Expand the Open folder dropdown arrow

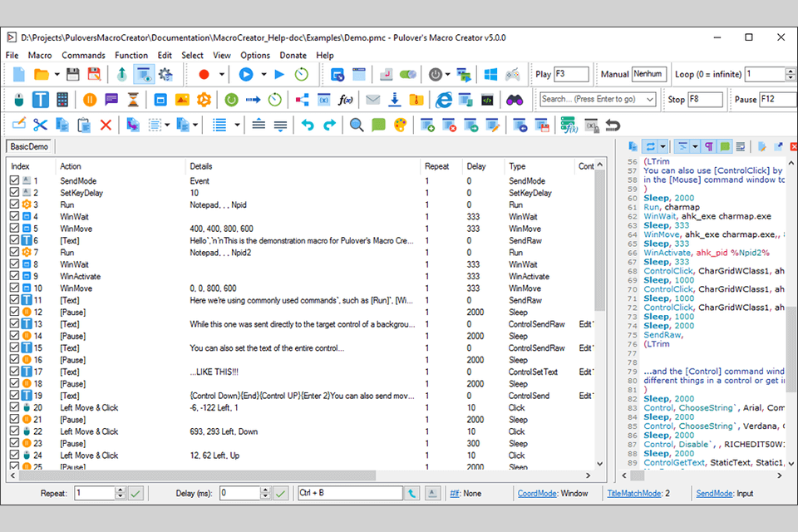pos(57,74)
